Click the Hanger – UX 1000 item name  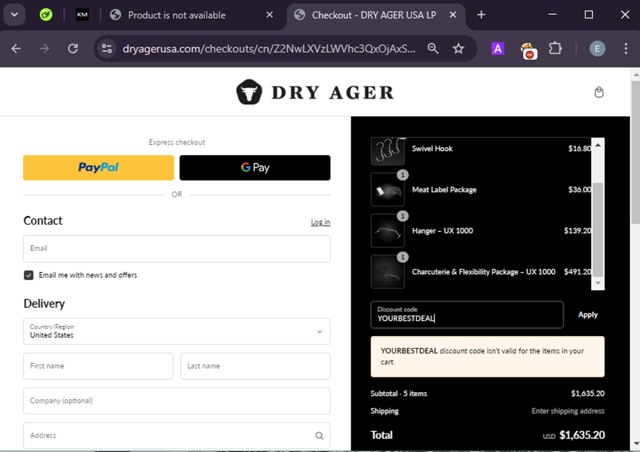pos(442,231)
